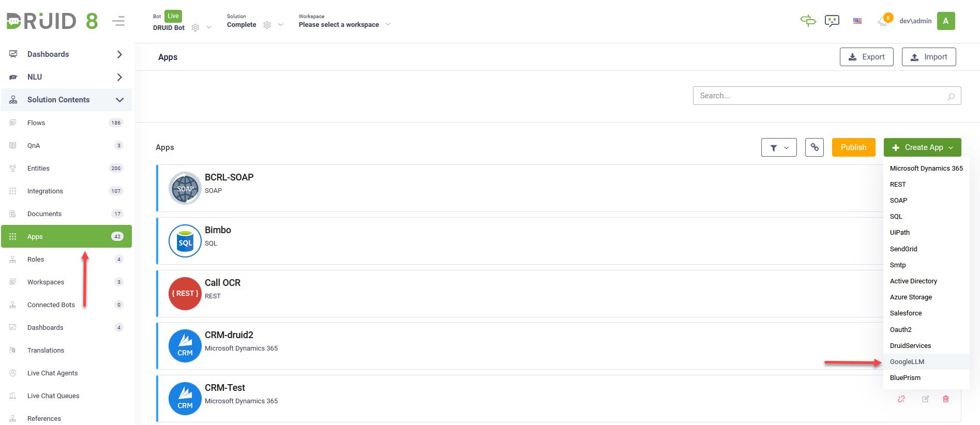Image resolution: width=980 pixels, height=425 pixels.
Task: Open the user avatar A
Action: point(946,21)
